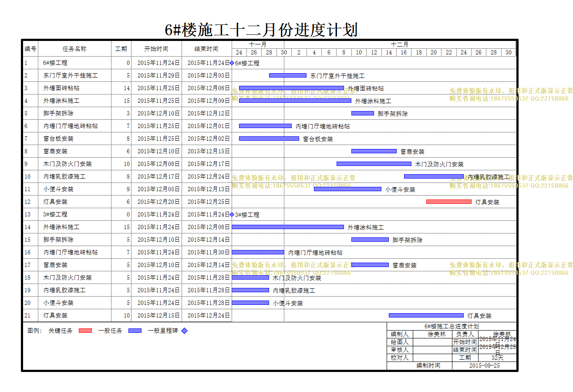Viewport: 573px width, 392px height.
Task: Click the start date 2015年12月05日 cell
Action: [156, 189]
